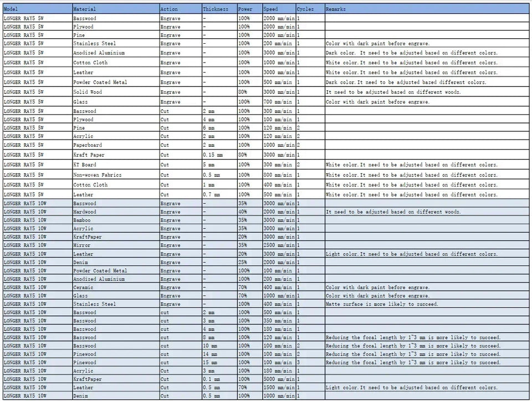Select the 0.15 mm thickness cell
This screenshot has height=401, width=532.
(220, 155)
